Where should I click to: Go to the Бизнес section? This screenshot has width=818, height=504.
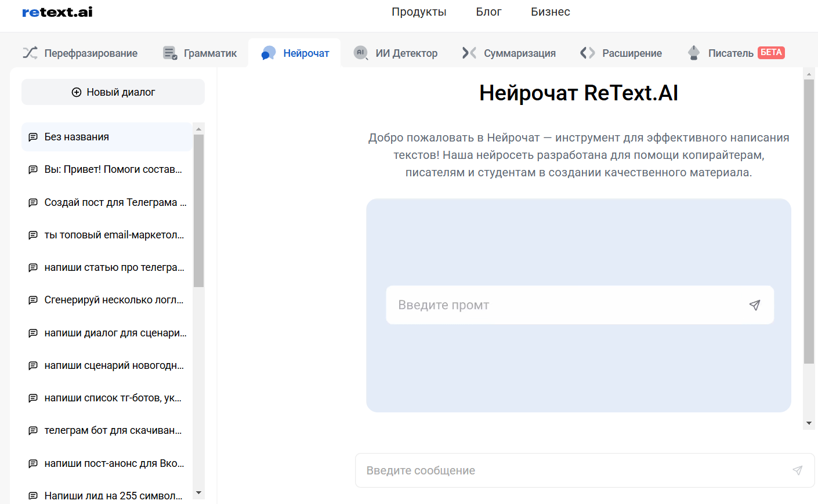[550, 12]
